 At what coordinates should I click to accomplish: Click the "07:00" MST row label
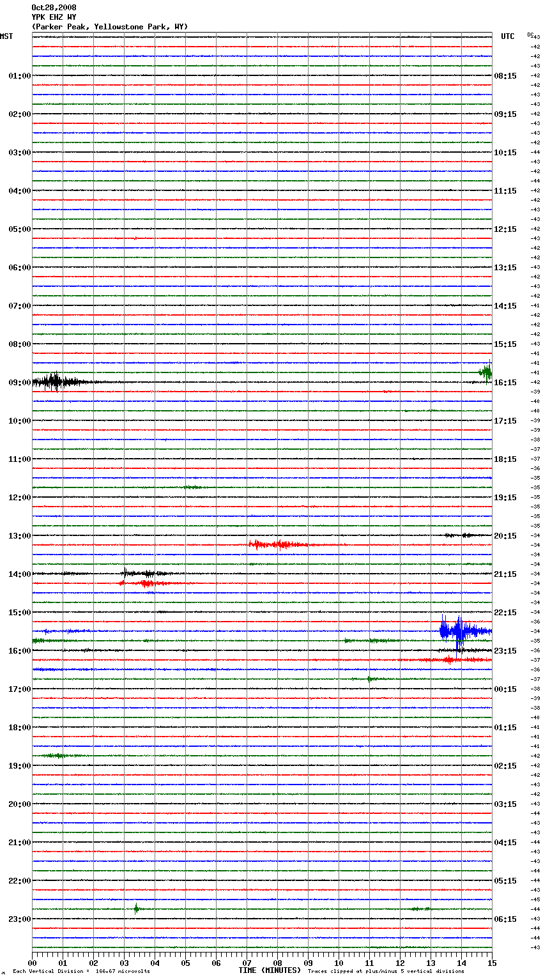(20, 306)
